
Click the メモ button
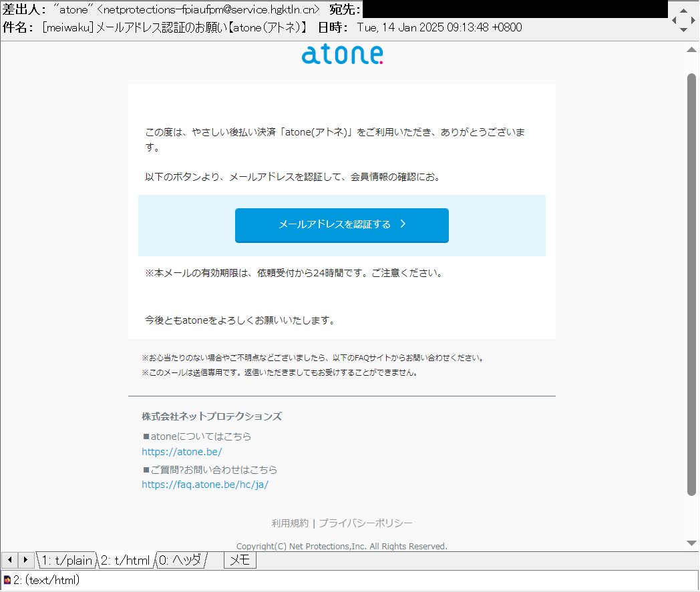(x=240, y=561)
